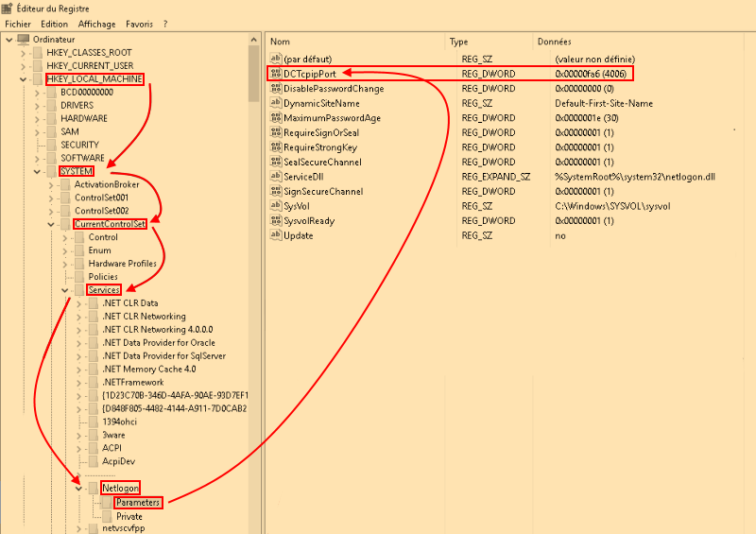This screenshot has width=756, height=534.
Task: Click the SealSecureChannel DWORD icon
Action: click(x=276, y=162)
